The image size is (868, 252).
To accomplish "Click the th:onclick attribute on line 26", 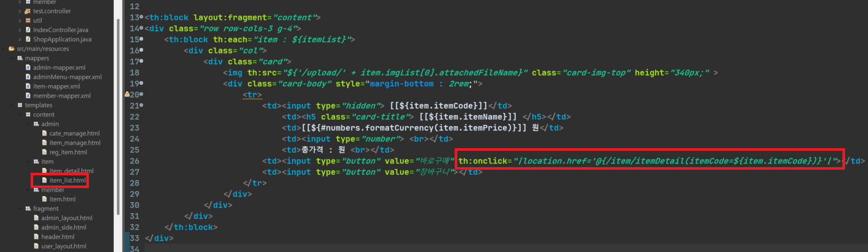I will [x=649, y=161].
